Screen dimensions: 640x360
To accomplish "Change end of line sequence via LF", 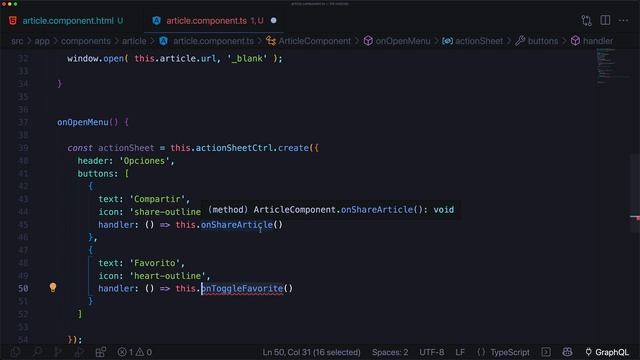I will [x=460, y=352].
